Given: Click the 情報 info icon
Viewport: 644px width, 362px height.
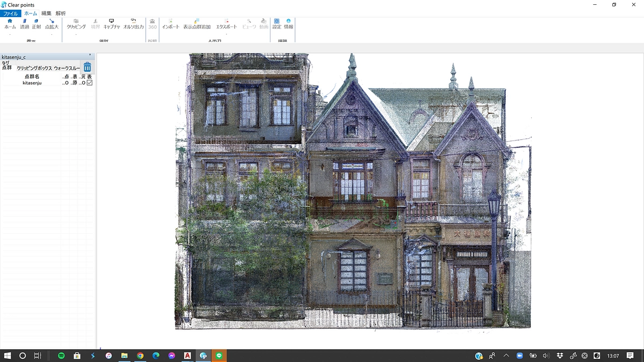Looking at the screenshot, I should (x=289, y=24).
